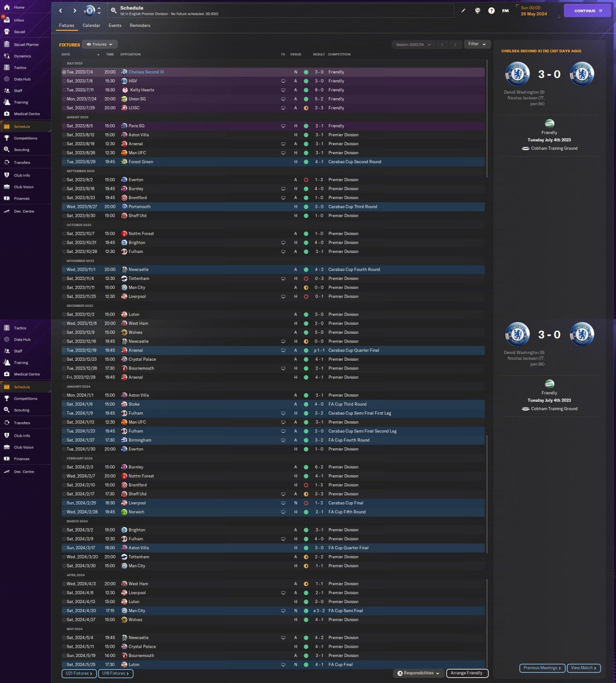The image size is (616, 683).
Task: Click the Stoke club badge
Action: click(x=124, y=404)
